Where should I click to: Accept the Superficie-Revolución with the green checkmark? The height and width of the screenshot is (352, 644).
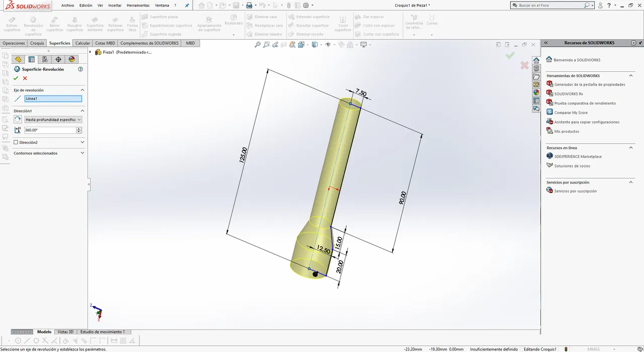16,78
